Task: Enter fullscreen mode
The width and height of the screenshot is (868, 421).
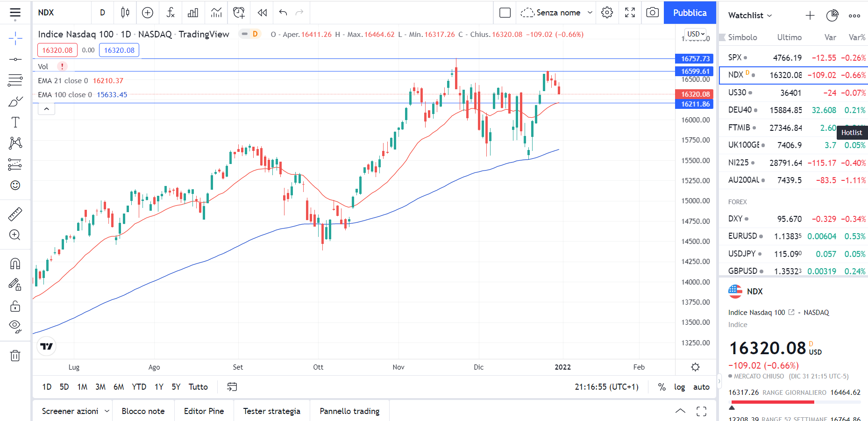Action: point(630,13)
